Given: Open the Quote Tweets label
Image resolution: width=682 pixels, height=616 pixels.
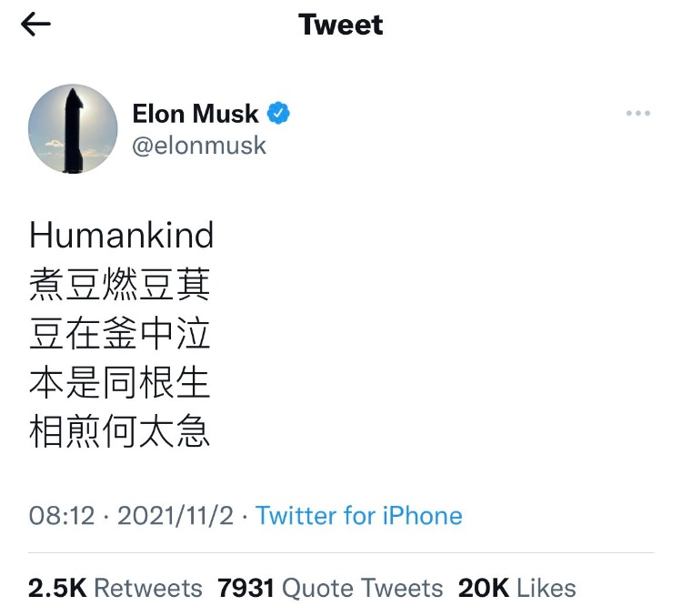Looking at the screenshot, I should point(362,588).
